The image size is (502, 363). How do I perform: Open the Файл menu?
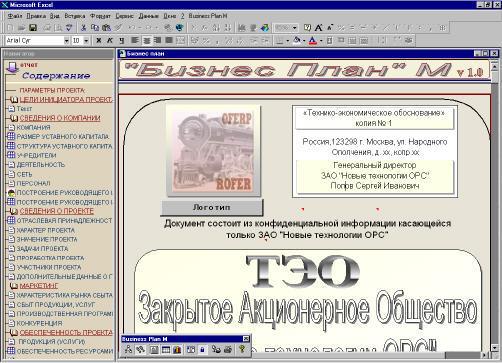[15, 16]
